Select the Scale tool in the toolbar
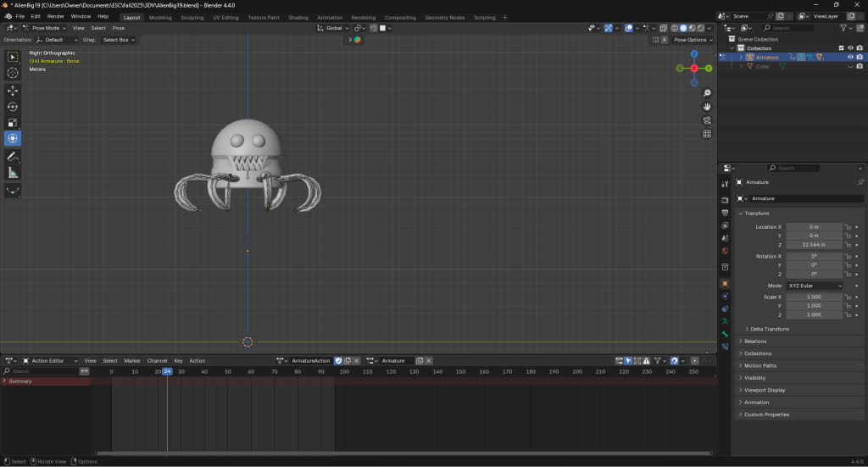 tap(13, 122)
